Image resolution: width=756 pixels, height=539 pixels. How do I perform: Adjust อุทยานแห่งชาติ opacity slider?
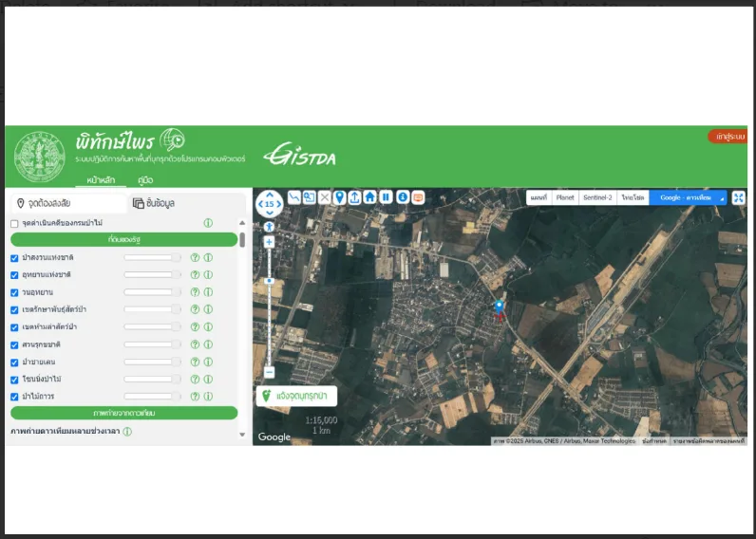pos(152,275)
